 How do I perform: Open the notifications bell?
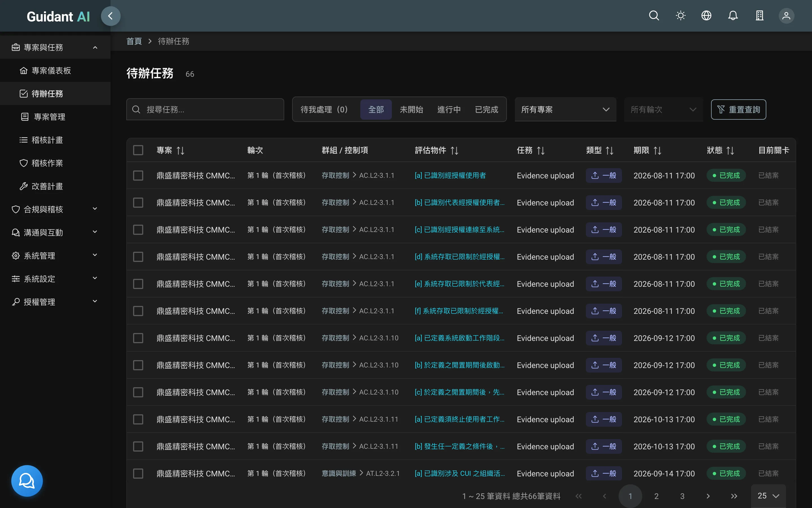point(733,16)
